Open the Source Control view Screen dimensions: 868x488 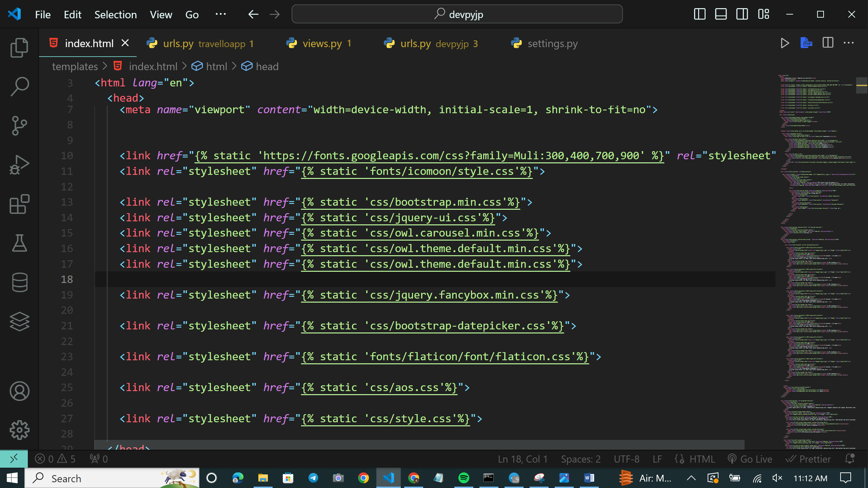click(x=19, y=125)
